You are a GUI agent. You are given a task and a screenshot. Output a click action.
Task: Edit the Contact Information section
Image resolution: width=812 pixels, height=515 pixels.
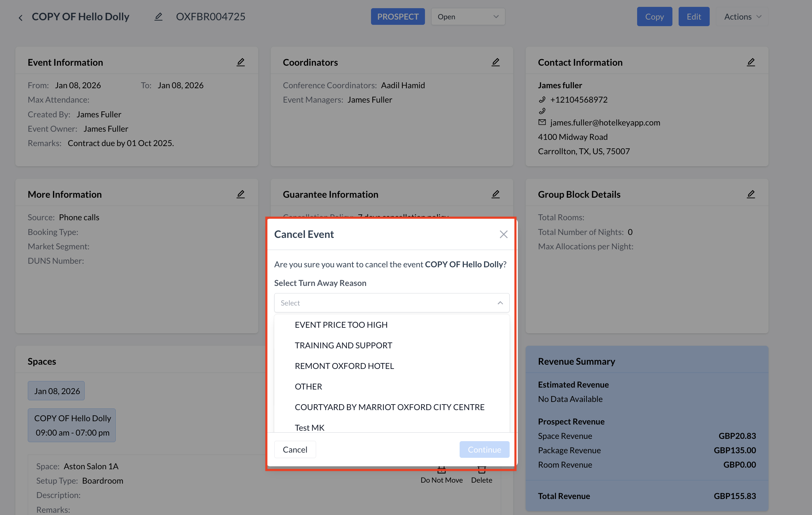pos(751,62)
